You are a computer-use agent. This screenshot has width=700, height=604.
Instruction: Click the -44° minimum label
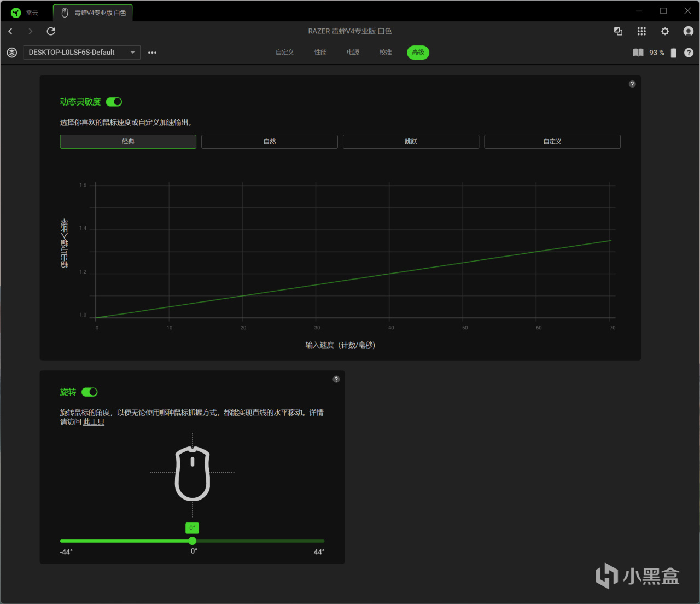click(66, 552)
